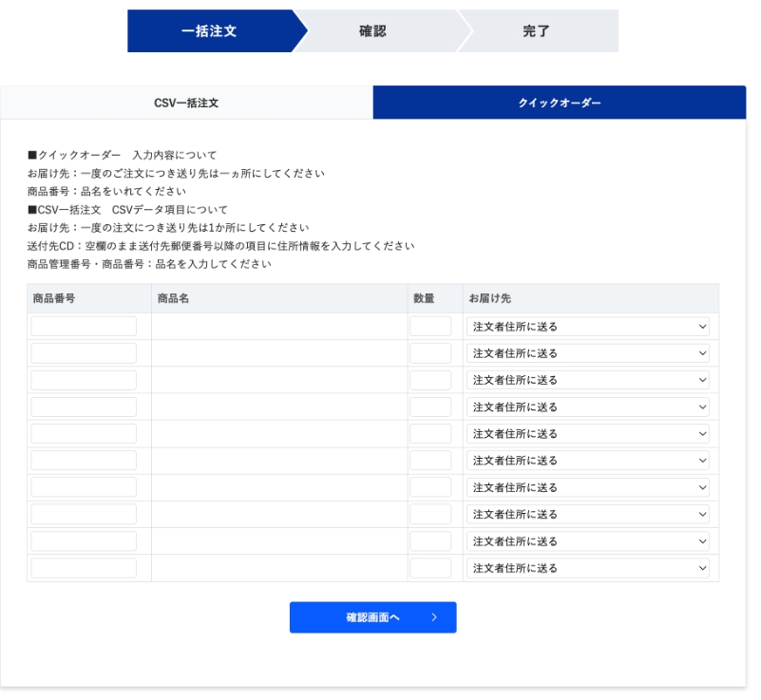
Task: Open the second row delivery destination dropdown
Action: (587, 352)
